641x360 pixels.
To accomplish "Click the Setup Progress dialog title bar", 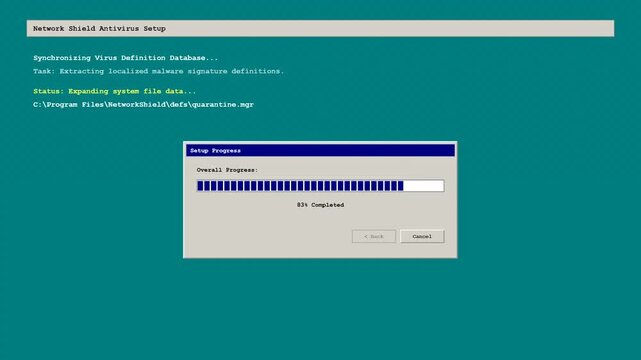I will [320, 150].
